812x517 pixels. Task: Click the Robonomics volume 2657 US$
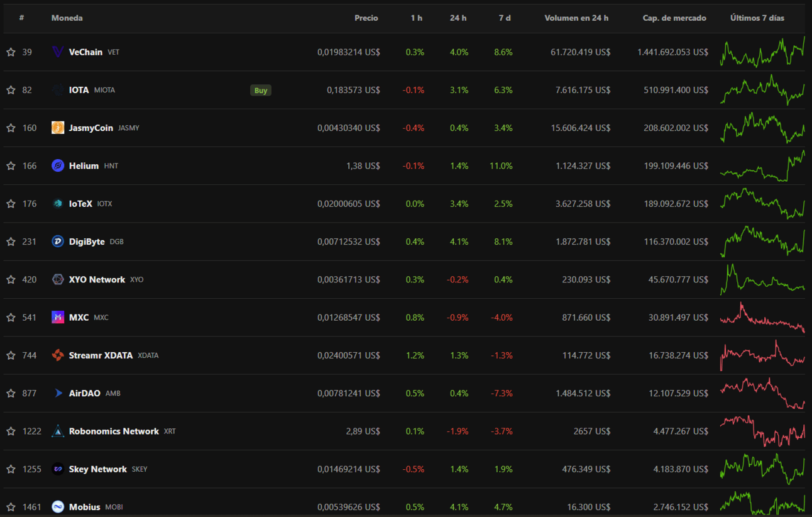pyautogui.click(x=592, y=431)
